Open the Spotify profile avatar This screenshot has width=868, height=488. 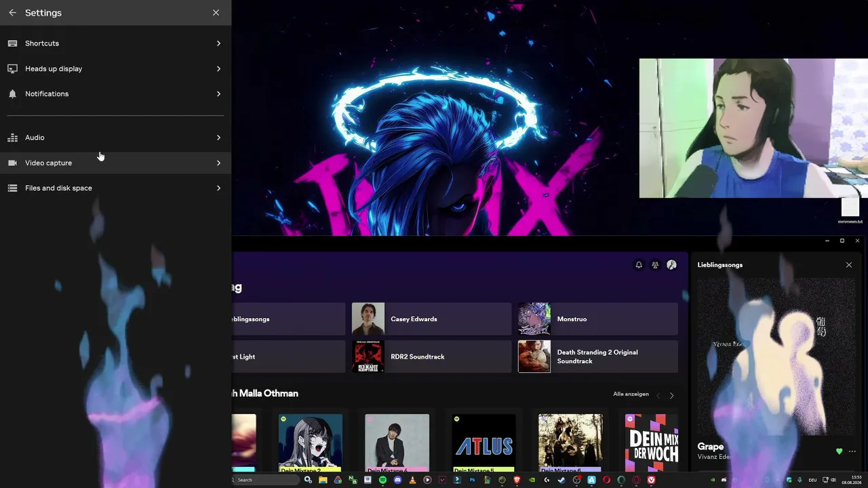point(671,265)
